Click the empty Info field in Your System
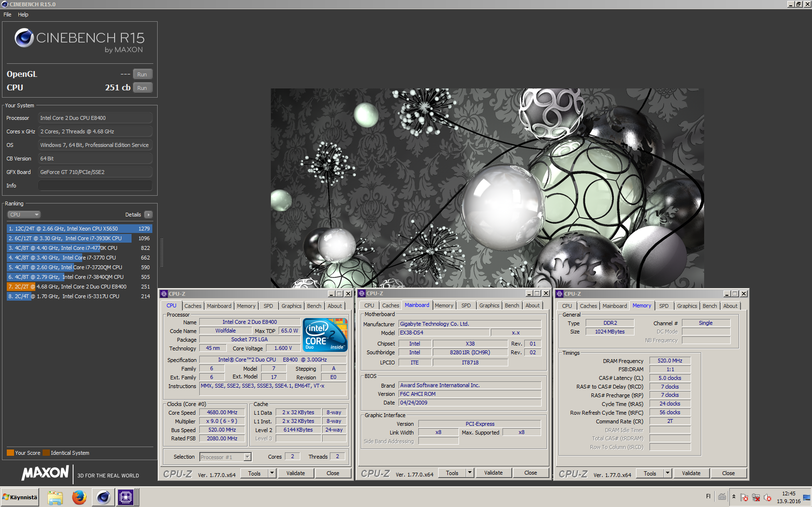Screen dimensions: 812x507 pos(95,186)
